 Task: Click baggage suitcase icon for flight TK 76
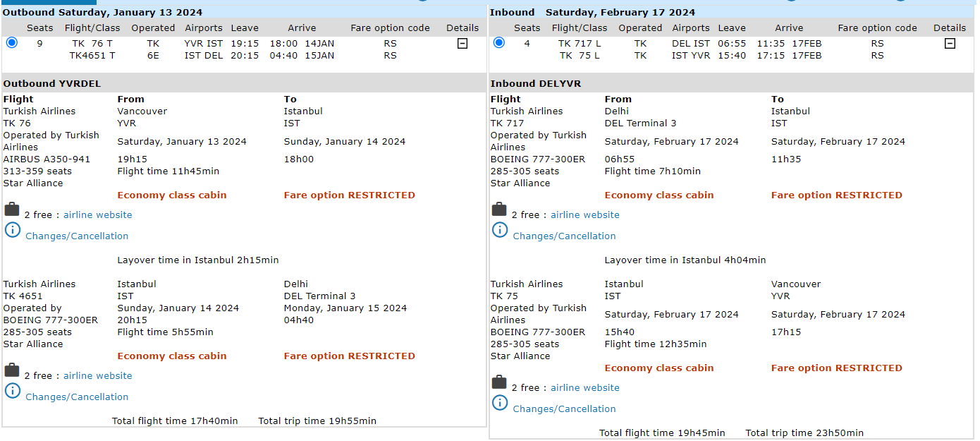[12, 210]
